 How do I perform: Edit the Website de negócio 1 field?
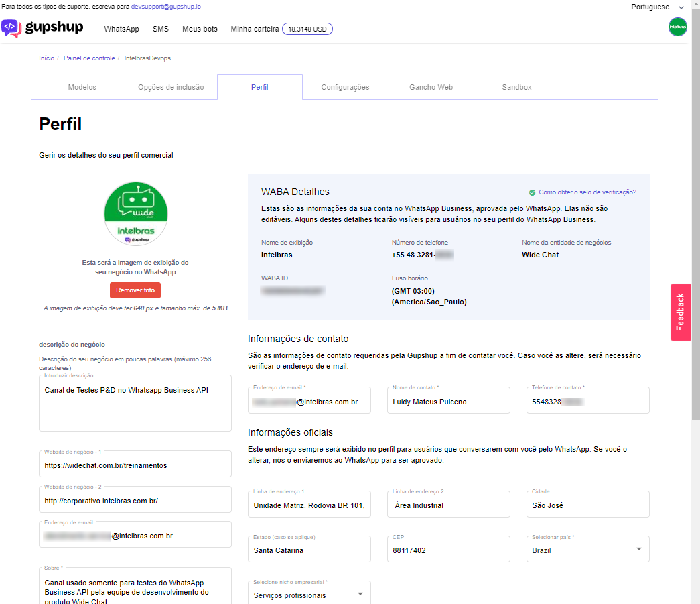tap(135, 464)
